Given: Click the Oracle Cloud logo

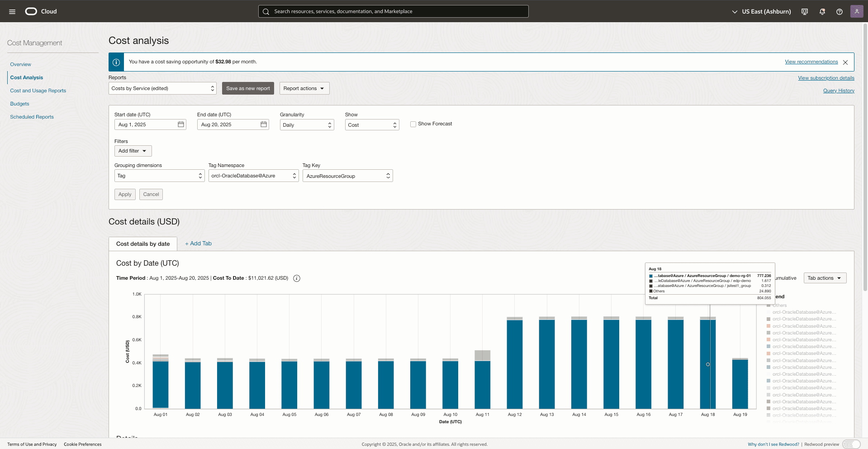Looking at the screenshot, I should [41, 11].
